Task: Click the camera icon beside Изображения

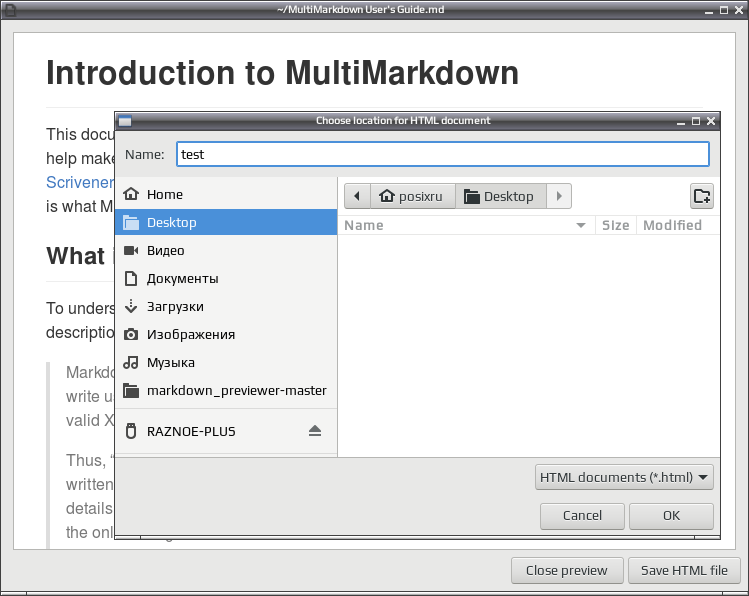Action: [x=131, y=334]
